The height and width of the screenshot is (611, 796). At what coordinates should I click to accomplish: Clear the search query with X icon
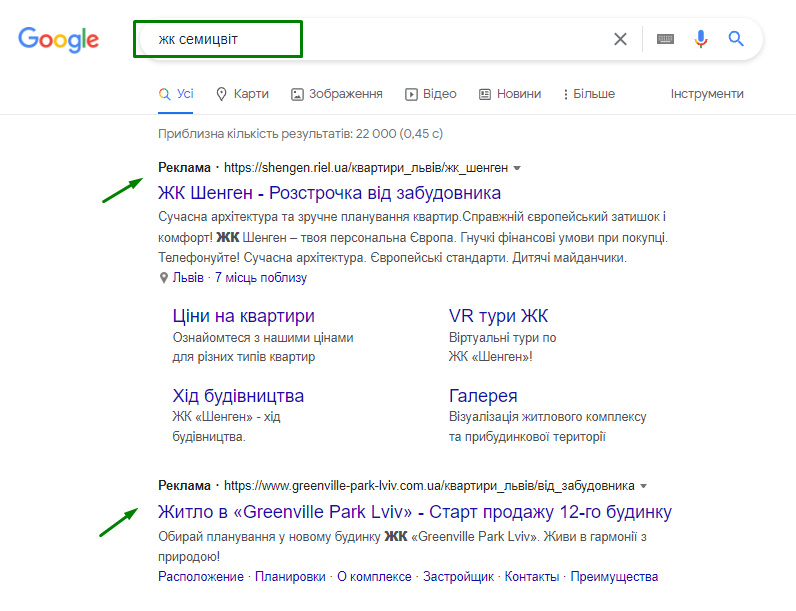(x=620, y=39)
